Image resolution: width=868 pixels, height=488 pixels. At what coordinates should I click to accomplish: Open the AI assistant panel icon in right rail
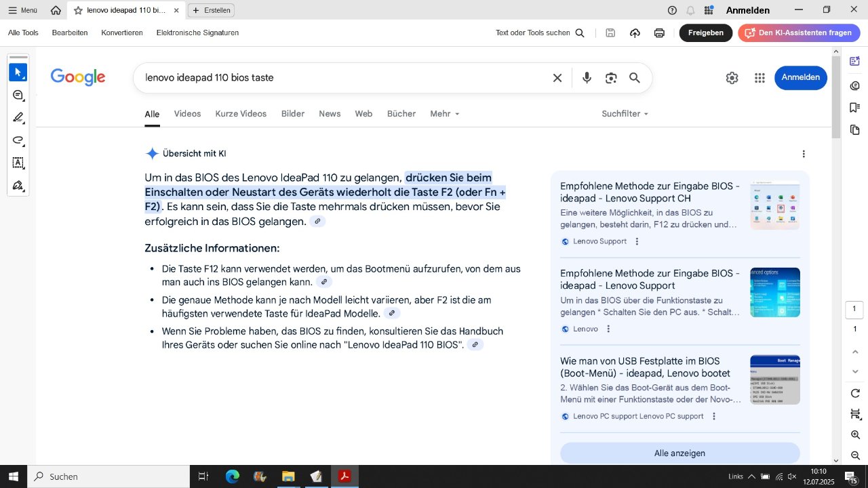click(x=854, y=62)
